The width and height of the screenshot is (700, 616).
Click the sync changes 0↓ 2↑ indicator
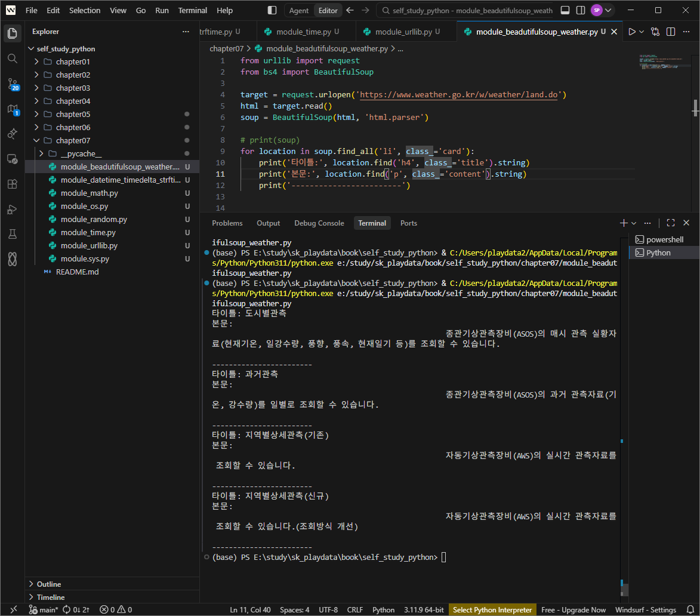coord(76,610)
